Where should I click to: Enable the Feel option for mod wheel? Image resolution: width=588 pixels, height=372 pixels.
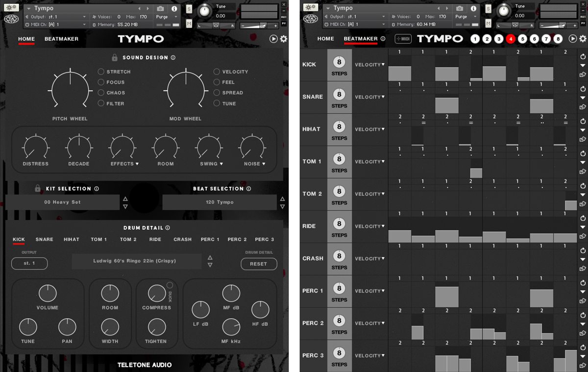point(217,82)
